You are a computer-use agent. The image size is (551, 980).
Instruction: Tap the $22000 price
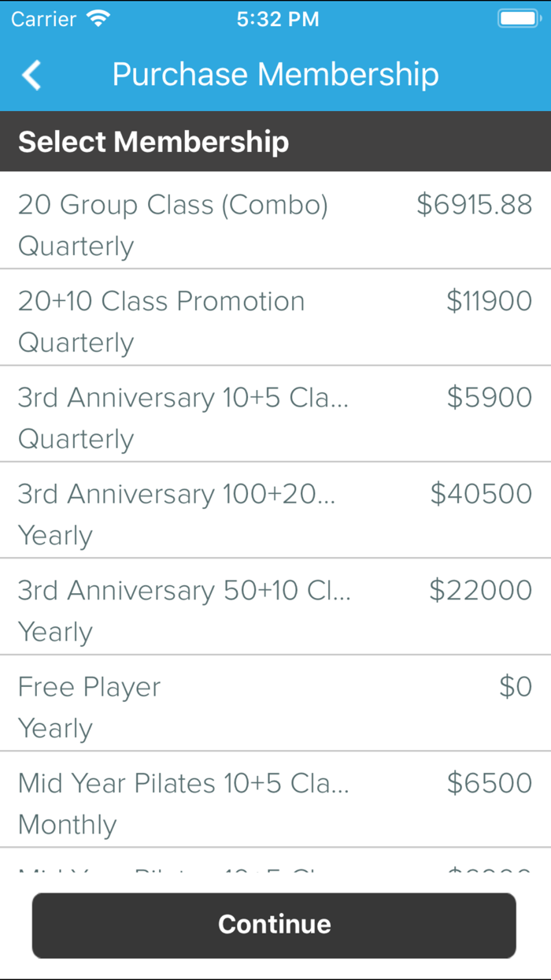pos(480,590)
